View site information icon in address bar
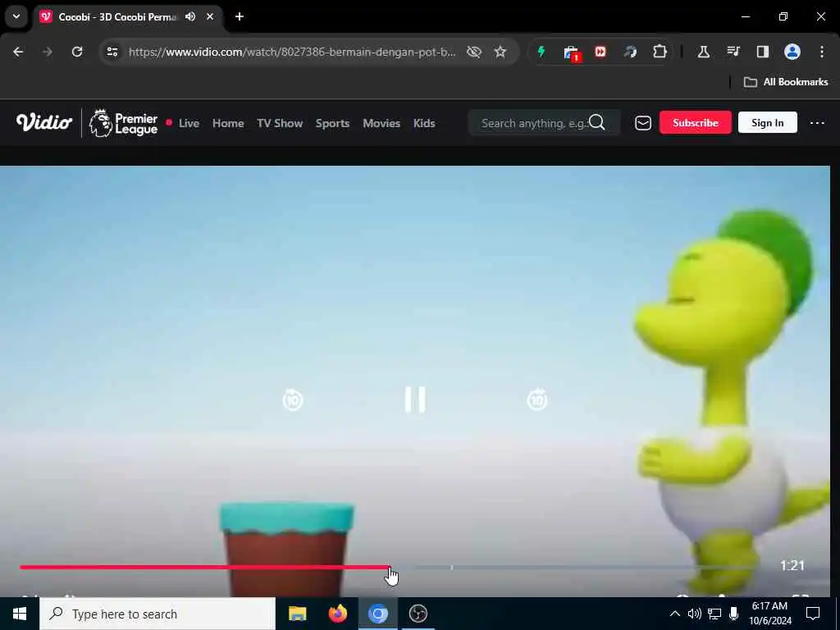 click(112, 52)
